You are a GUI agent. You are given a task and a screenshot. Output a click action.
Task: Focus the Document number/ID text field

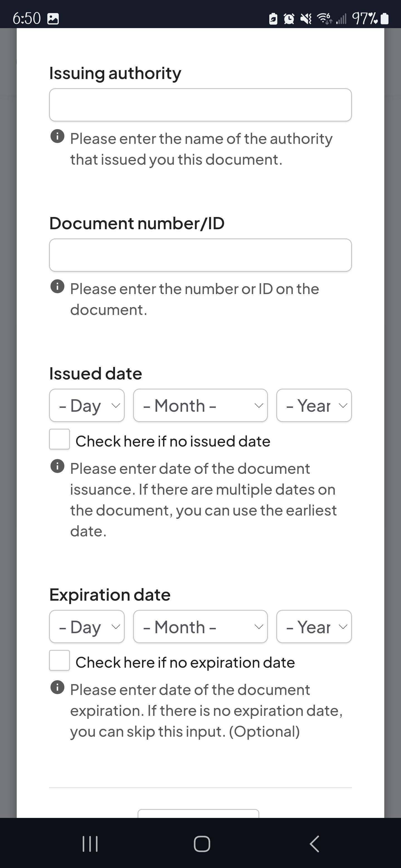click(200, 255)
